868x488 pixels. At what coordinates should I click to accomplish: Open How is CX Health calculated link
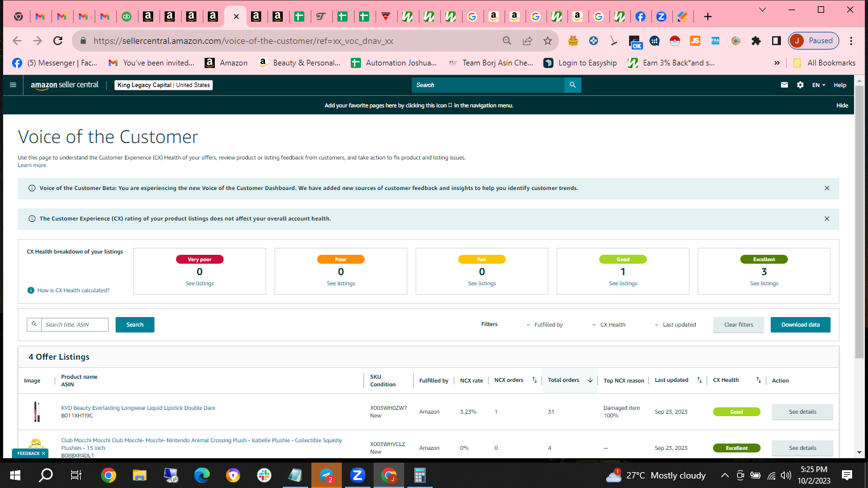pyautogui.click(x=73, y=290)
